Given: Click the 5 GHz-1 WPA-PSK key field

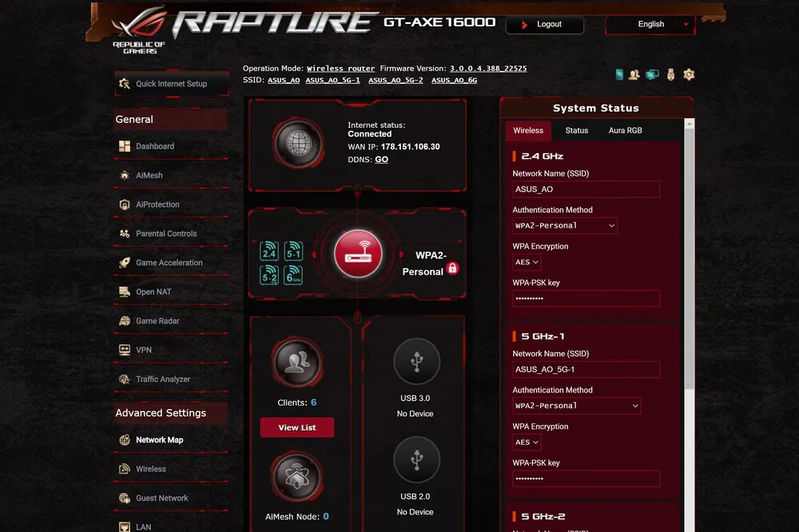Looking at the screenshot, I should click(586, 478).
